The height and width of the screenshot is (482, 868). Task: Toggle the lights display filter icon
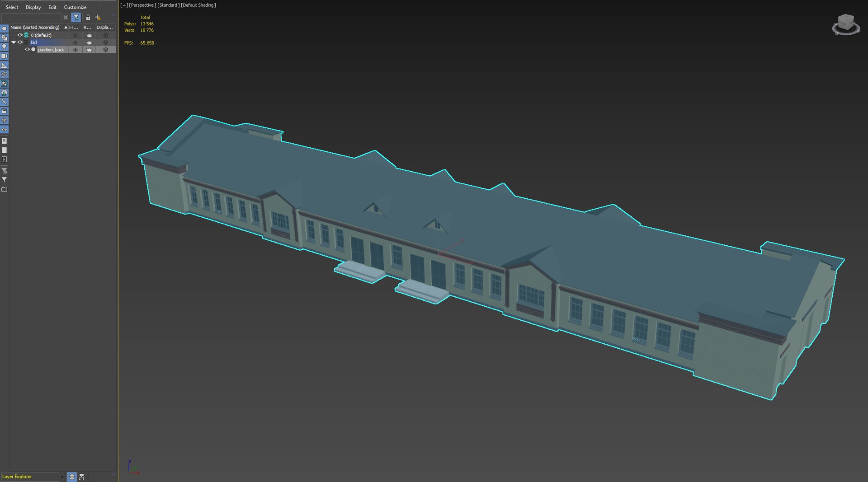[x=4, y=47]
